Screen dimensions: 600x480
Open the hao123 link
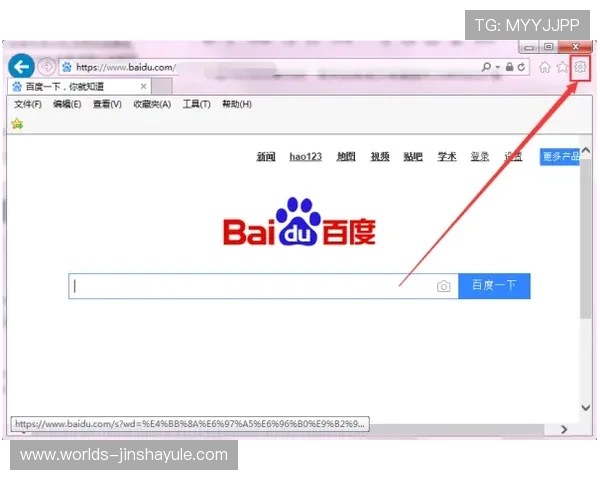point(305,157)
